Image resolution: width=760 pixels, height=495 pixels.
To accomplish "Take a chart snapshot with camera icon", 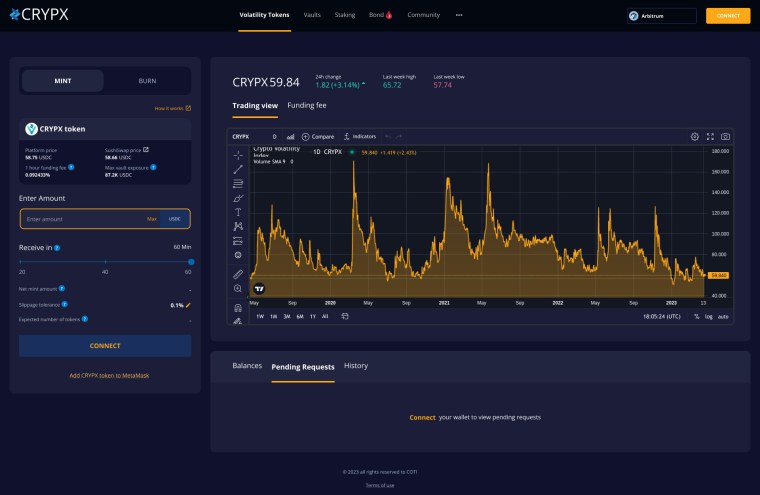I will click(x=725, y=136).
